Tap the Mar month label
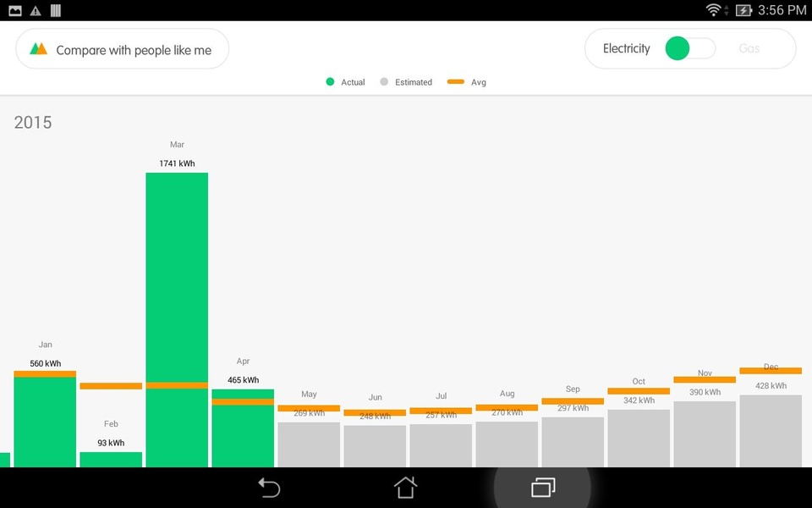This screenshot has height=508, width=812. (x=177, y=144)
